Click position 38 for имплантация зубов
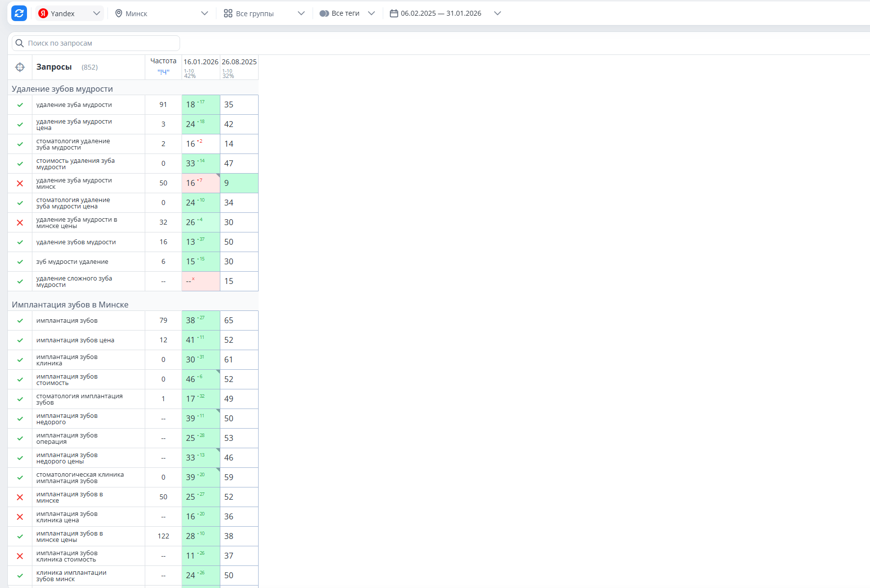This screenshot has height=588, width=870. [x=201, y=321]
